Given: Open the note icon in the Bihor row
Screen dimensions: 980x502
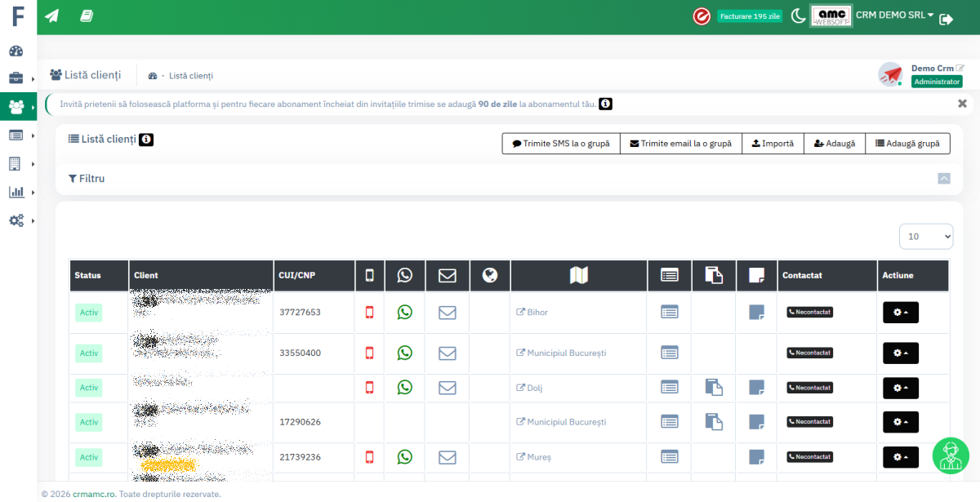Looking at the screenshot, I should pos(756,312).
